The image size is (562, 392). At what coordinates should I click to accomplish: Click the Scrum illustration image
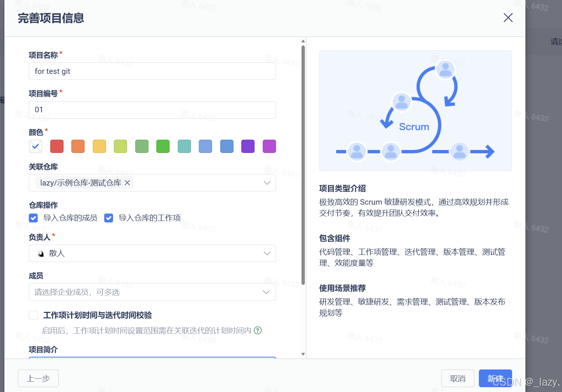pos(416,110)
